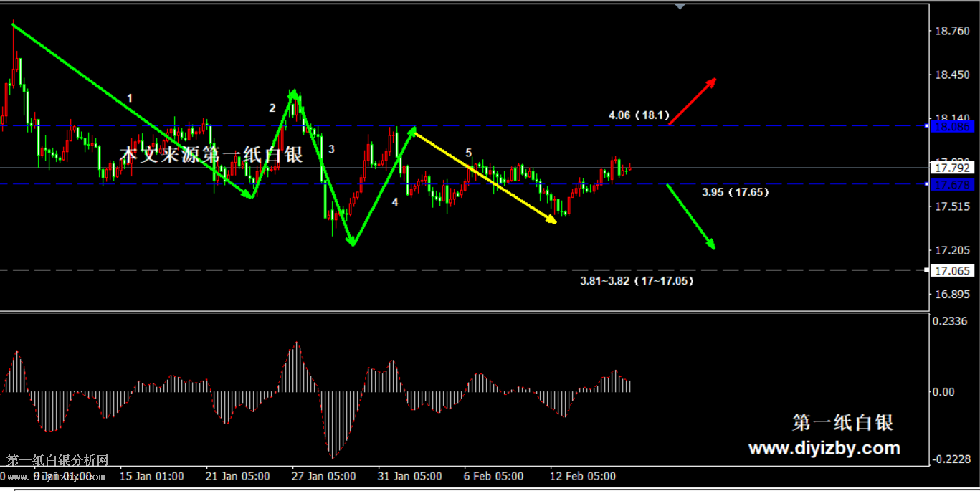Select the '4.06 (18.1)' text annotation
The image size is (980, 491).
[638, 115]
